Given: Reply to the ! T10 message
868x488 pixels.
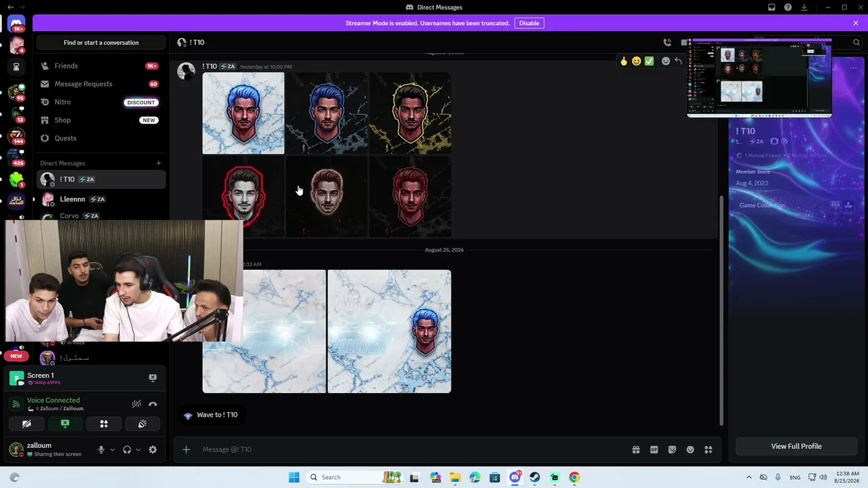Looking at the screenshot, I should pyautogui.click(x=678, y=61).
